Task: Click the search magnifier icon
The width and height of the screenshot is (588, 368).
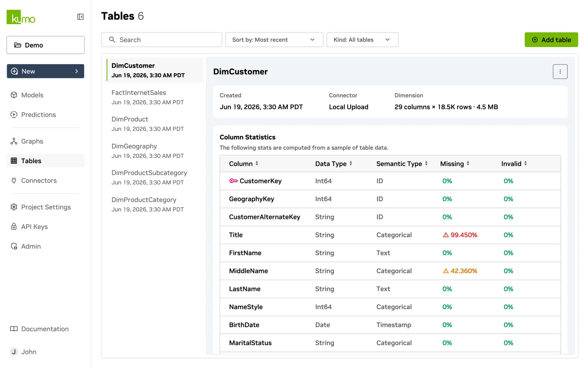Action: 112,39
